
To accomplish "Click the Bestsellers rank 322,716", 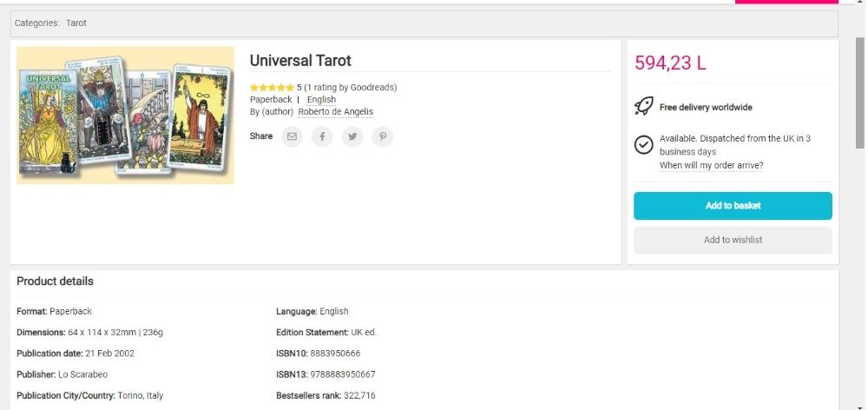I will click(x=359, y=395).
